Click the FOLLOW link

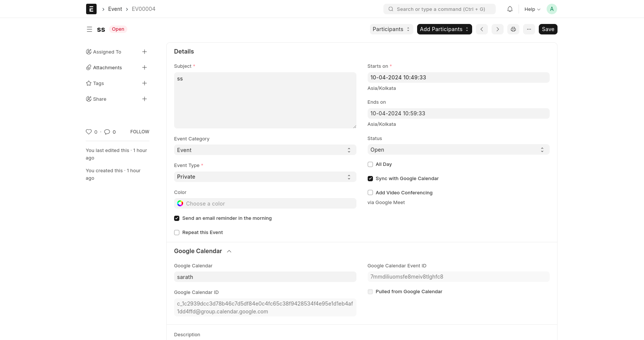coord(140,132)
